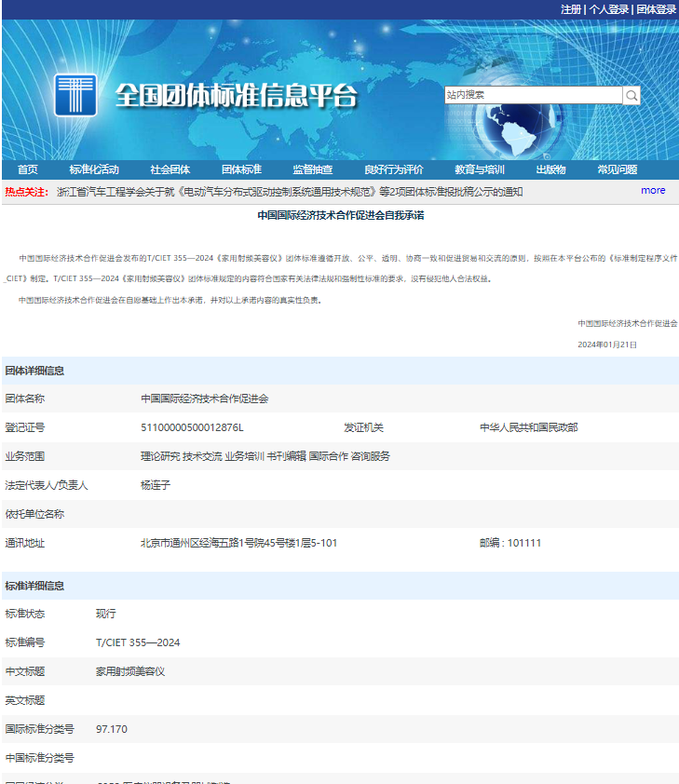Viewport: 679px width, 784px height.
Task: Open the 注册 link
Action: [571, 9]
